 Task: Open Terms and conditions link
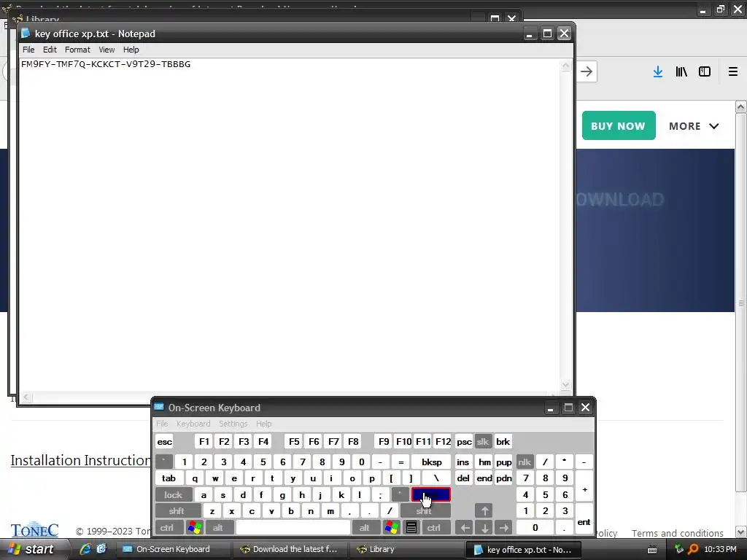pos(677,533)
